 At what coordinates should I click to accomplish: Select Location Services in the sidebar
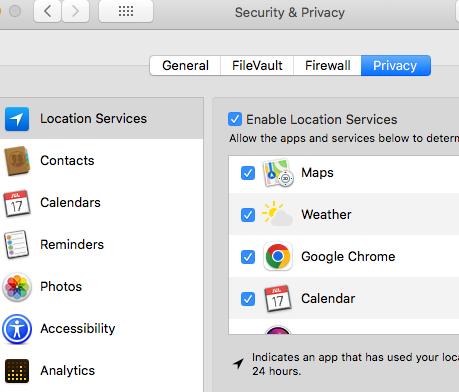point(101,119)
